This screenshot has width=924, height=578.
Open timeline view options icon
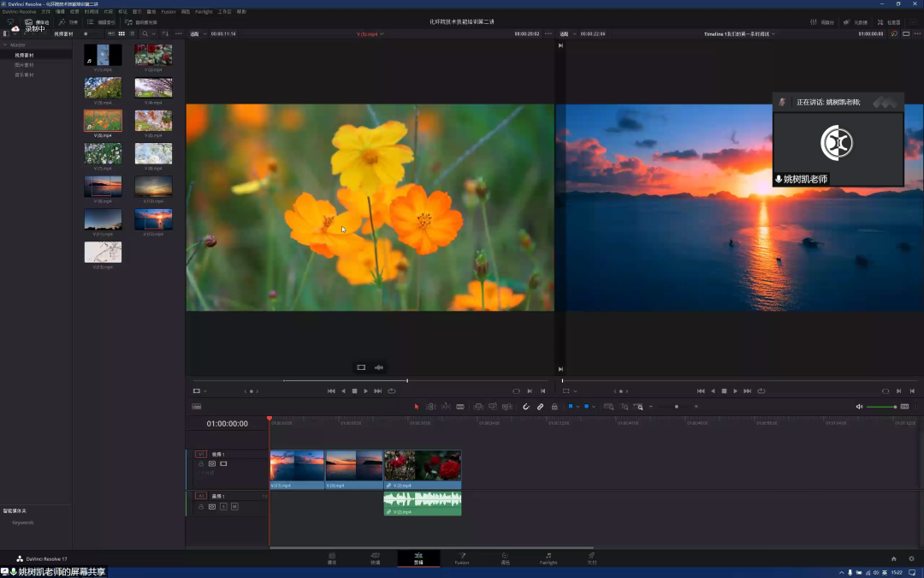tap(197, 407)
